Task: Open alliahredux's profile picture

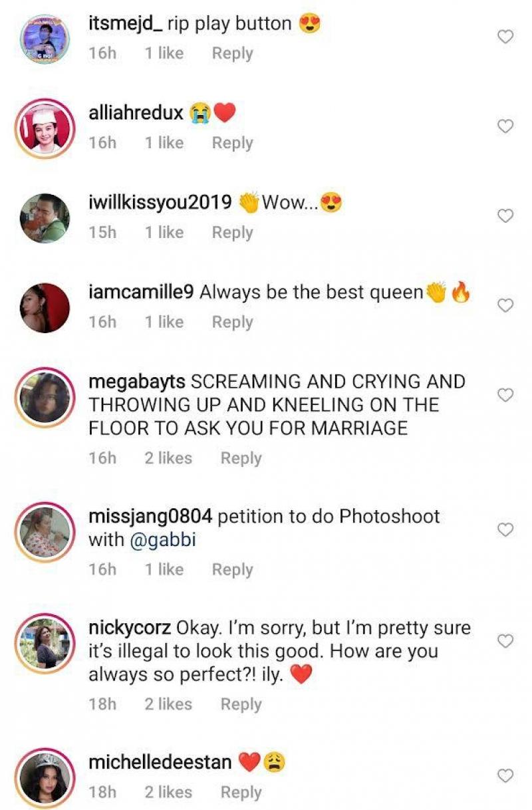Action: (x=45, y=129)
